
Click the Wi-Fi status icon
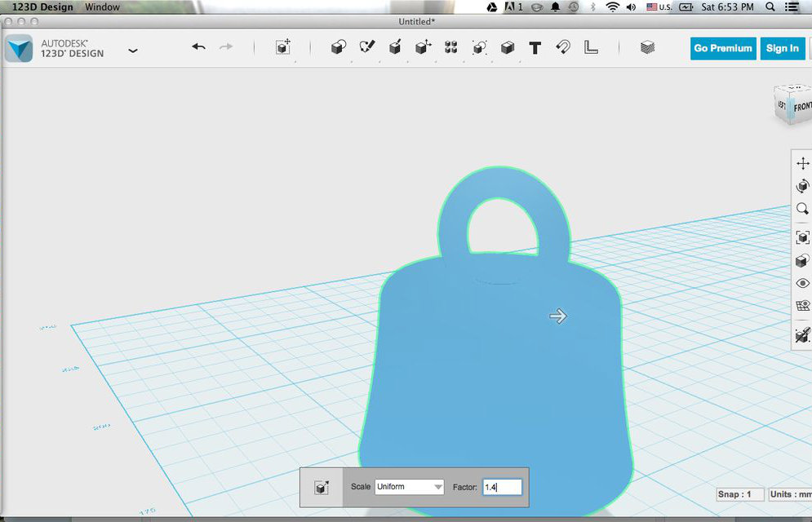[613, 7]
